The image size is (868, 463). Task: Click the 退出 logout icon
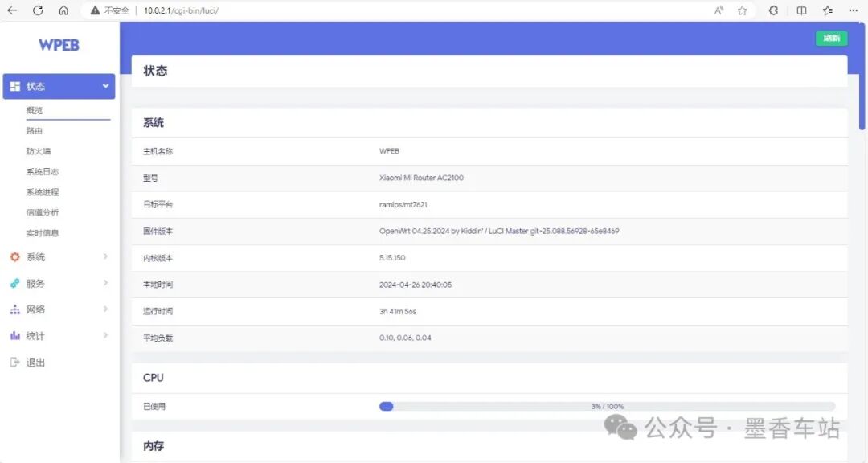pyautogui.click(x=15, y=362)
